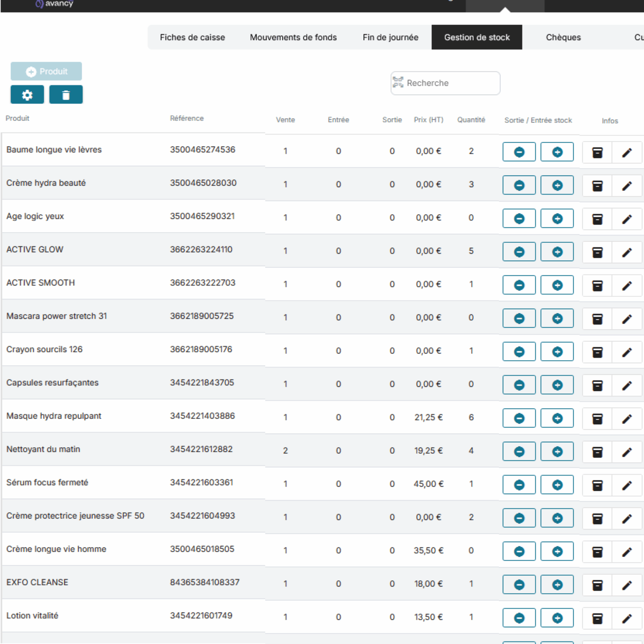Click the trash delete icon
Screen dimensions: 644x644
(66, 94)
